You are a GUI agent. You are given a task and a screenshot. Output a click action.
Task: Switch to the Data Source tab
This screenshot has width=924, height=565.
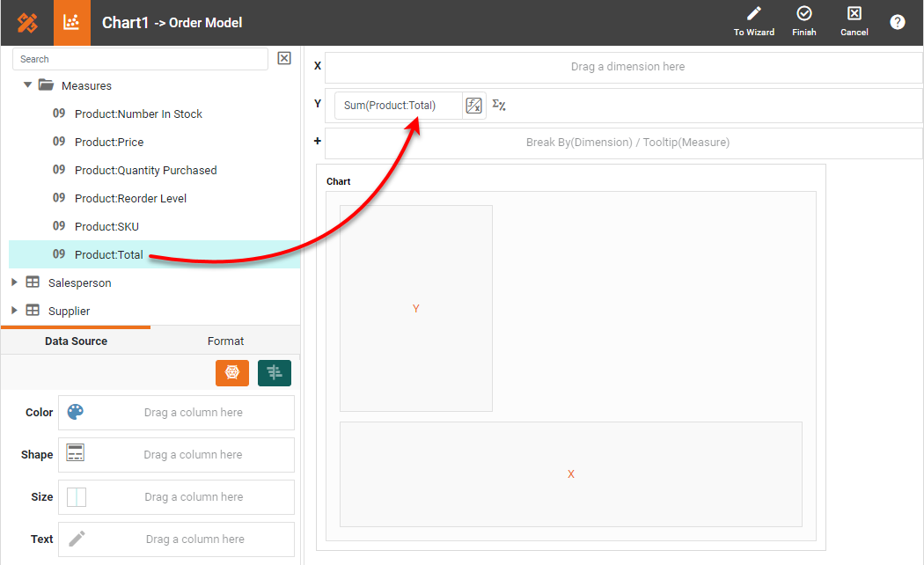[x=76, y=341]
